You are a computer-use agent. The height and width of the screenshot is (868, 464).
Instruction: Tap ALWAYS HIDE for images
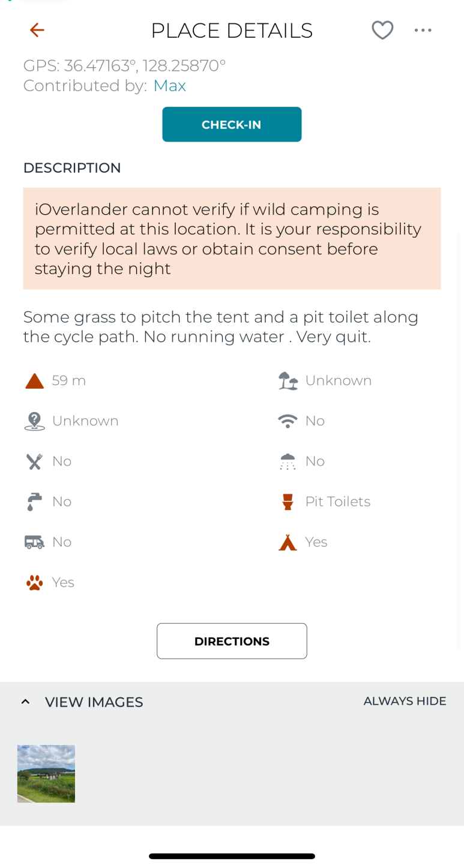click(405, 701)
